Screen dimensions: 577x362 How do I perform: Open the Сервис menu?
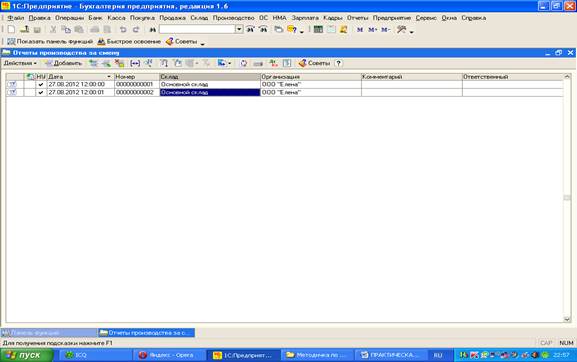pos(426,18)
